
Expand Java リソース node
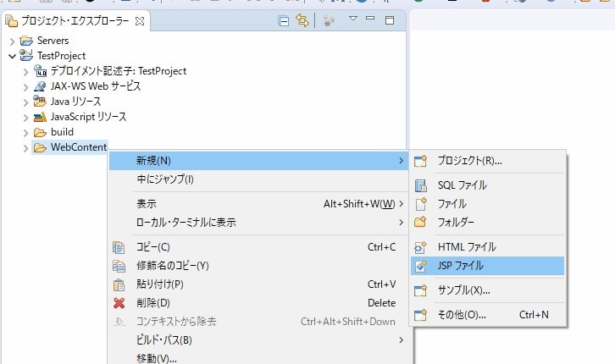pyautogui.click(x=26, y=102)
